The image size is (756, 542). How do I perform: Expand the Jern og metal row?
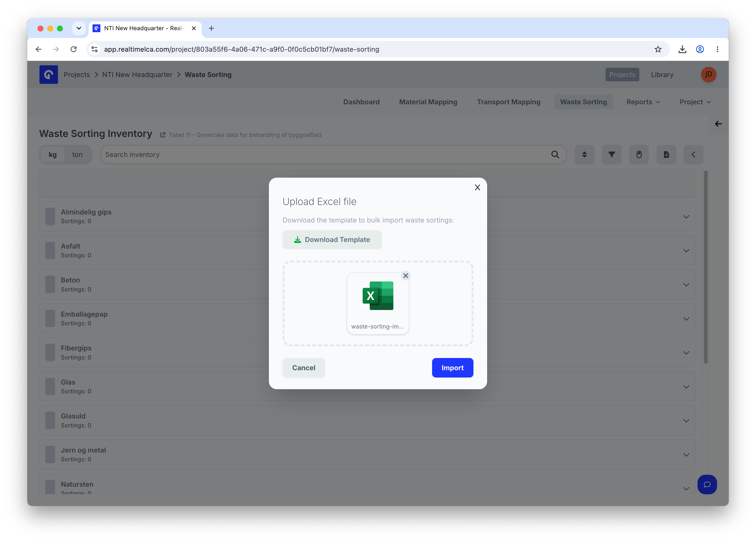pyautogui.click(x=686, y=455)
